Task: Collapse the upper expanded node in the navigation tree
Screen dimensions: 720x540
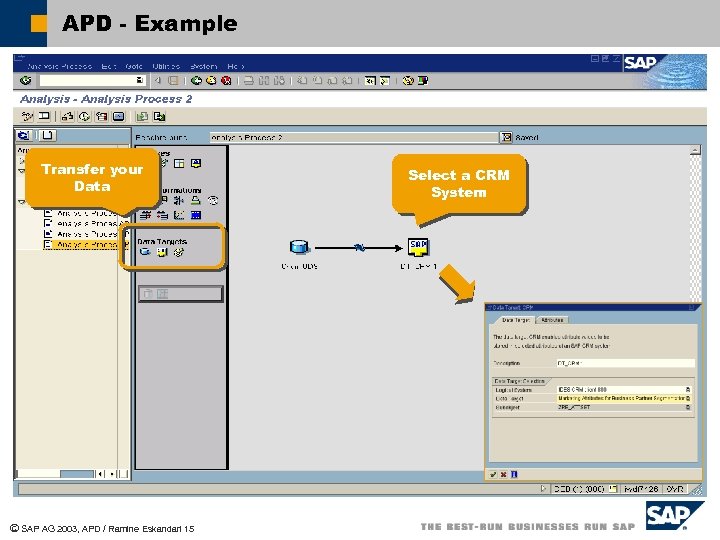Action: point(22,171)
